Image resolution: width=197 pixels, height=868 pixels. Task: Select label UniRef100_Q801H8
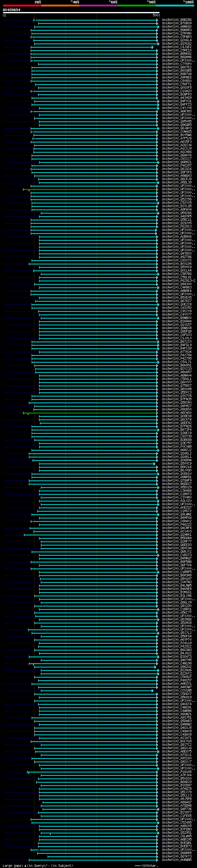[177, 389]
